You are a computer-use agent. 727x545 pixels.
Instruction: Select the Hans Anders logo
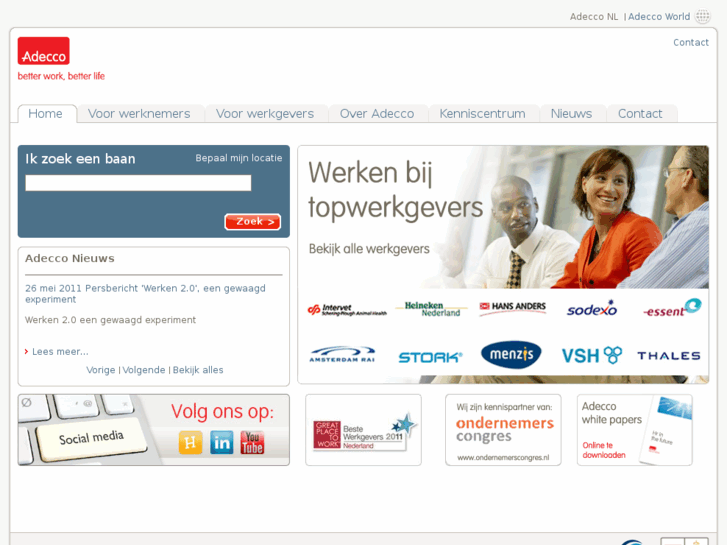pyautogui.click(x=512, y=308)
